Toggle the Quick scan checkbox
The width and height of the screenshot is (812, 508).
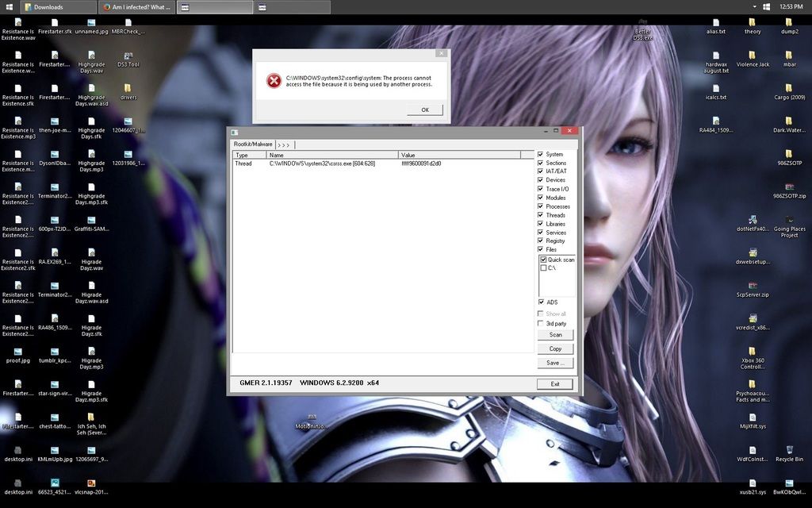coord(543,260)
